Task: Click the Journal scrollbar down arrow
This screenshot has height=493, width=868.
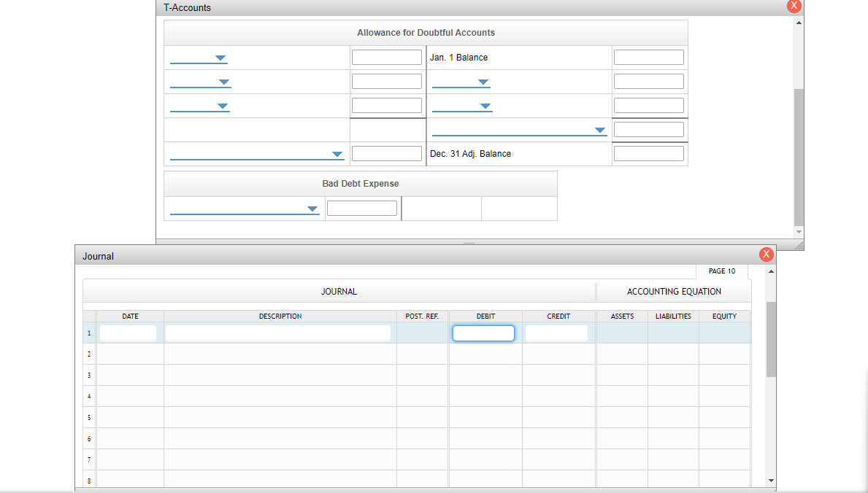Action: pos(771,481)
